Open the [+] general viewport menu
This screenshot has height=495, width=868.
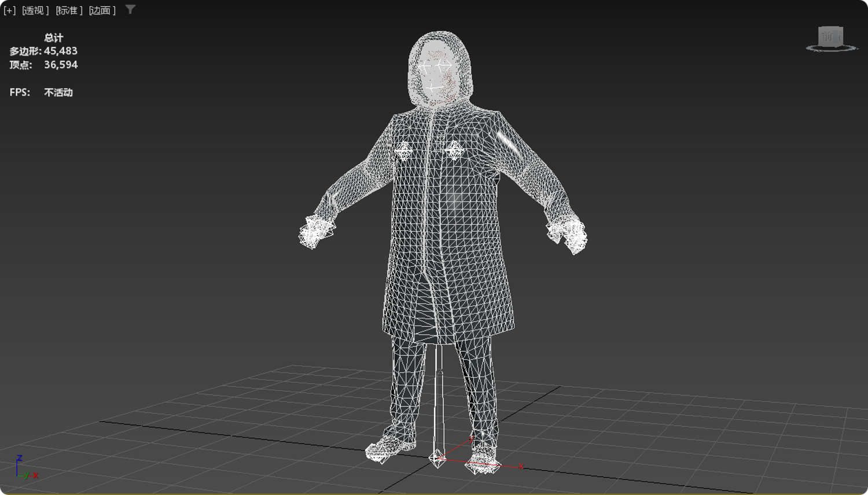coord(10,10)
